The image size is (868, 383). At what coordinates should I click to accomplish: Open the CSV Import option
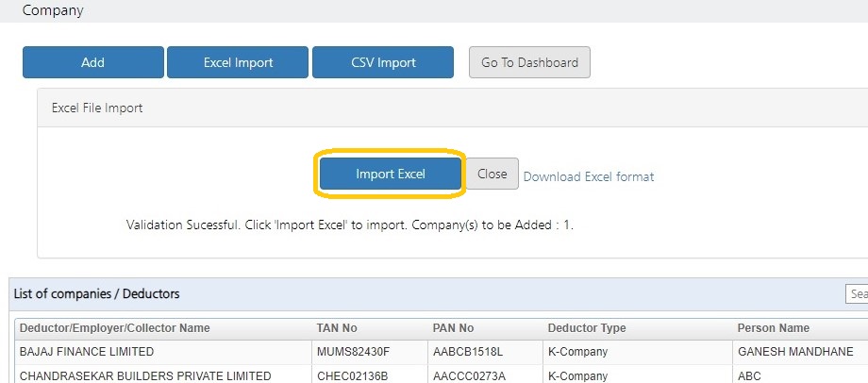coord(383,62)
